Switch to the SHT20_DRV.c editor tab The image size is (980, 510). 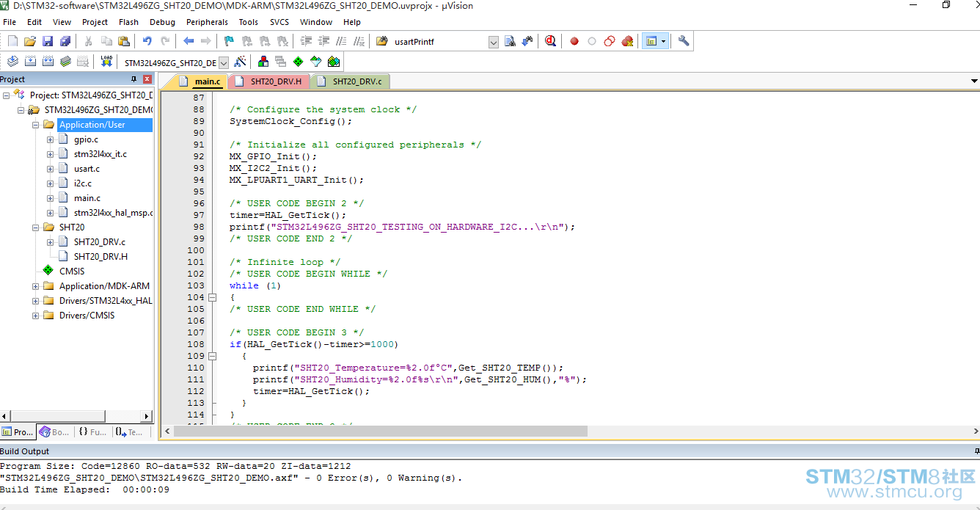point(350,81)
